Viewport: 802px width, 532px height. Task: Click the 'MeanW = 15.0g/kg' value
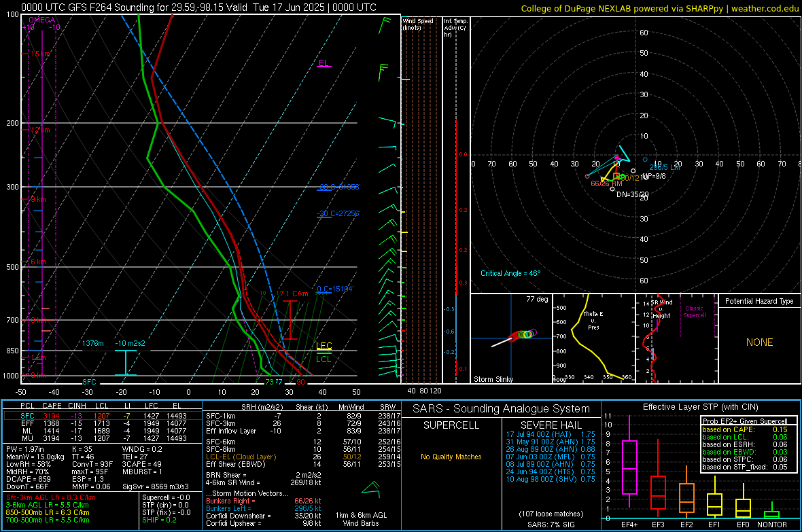pyautogui.click(x=35, y=457)
